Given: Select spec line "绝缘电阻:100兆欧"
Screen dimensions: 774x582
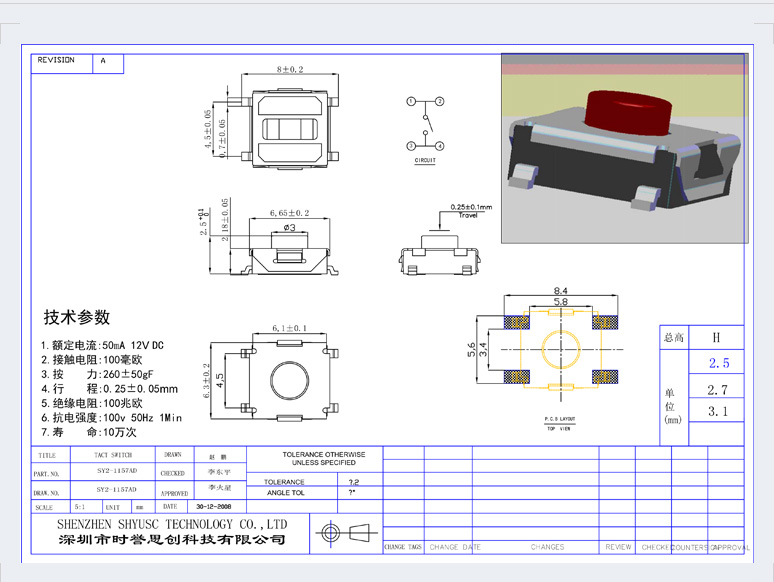Looking at the screenshot, I should [92, 403].
